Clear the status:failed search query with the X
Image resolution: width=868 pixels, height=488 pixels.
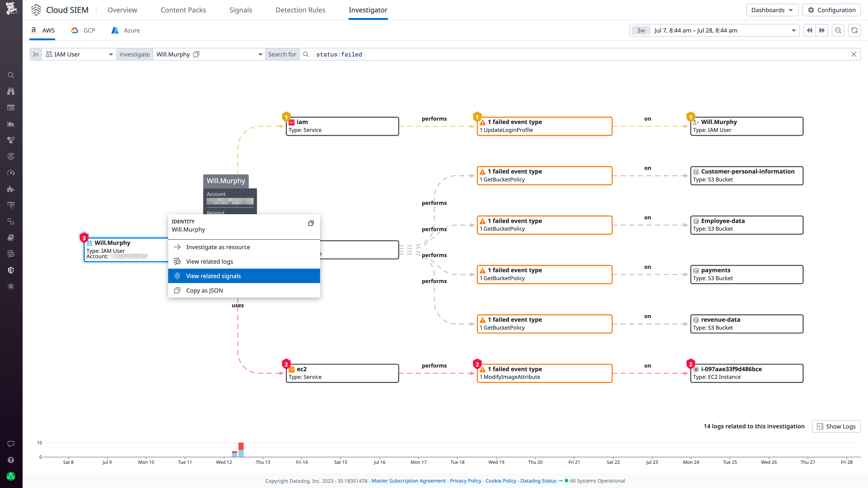pos(854,54)
